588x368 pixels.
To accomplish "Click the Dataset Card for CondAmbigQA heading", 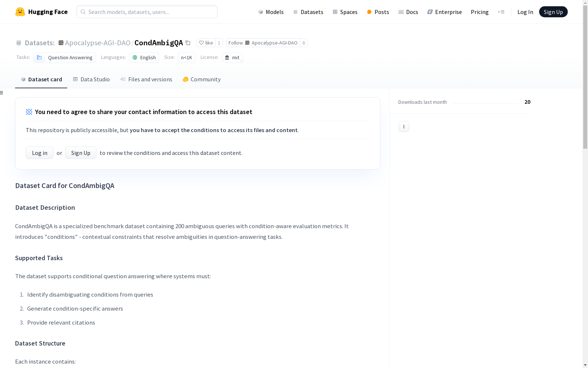I will point(65,185).
